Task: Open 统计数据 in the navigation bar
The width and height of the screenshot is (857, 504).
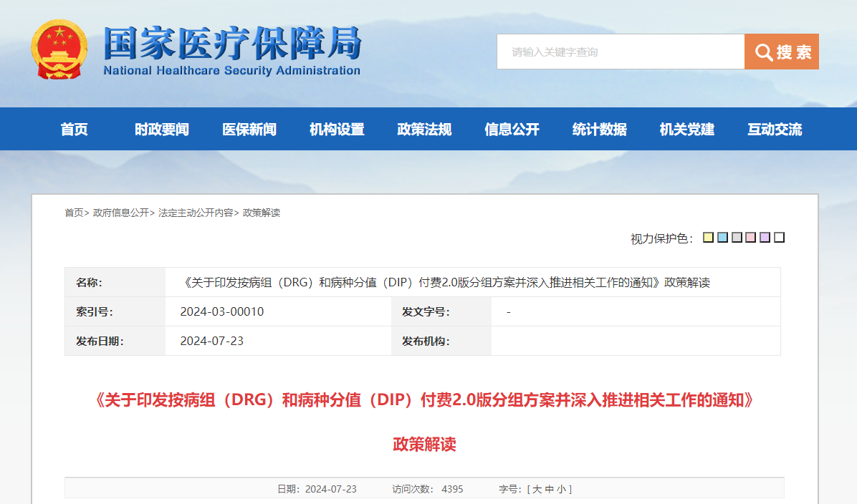Action: pyautogui.click(x=599, y=130)
